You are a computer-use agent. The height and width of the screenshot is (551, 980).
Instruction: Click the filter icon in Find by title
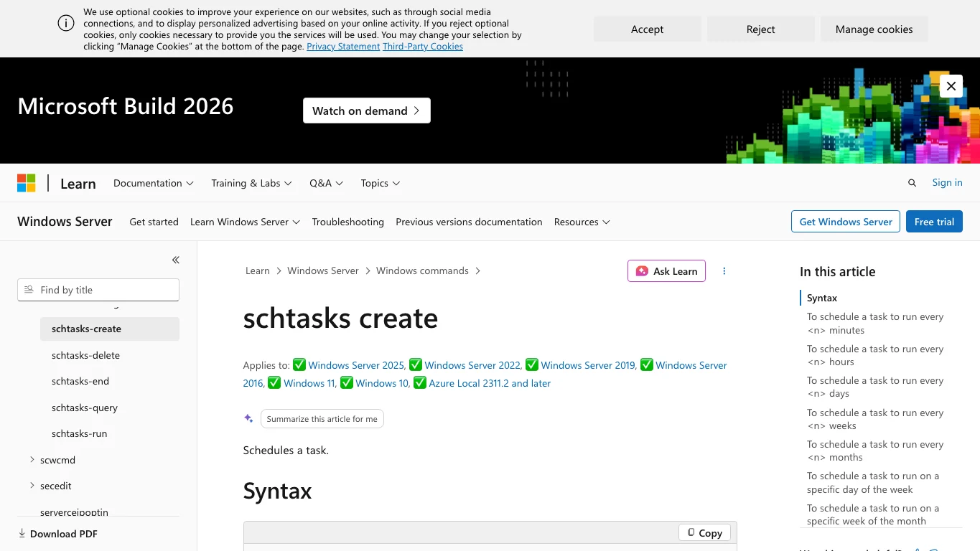29,290
